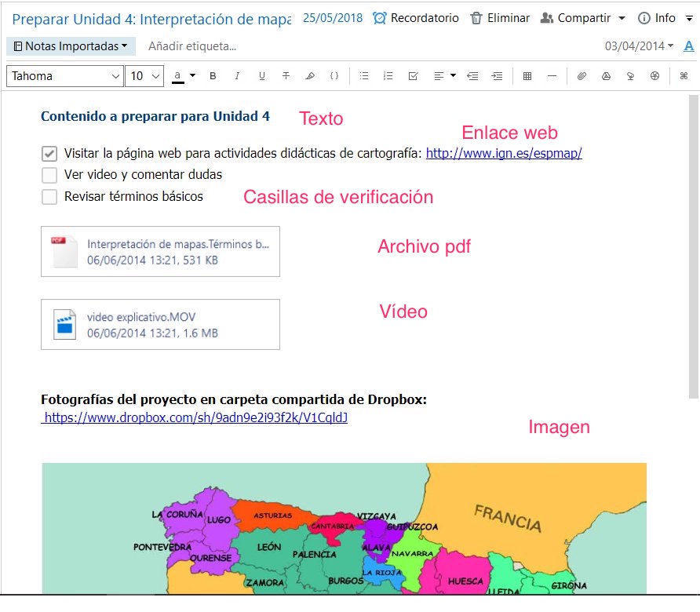The width and height of the screenshot is (700, 612).
Task: Open the Info panel for the note
Action: 658,18
